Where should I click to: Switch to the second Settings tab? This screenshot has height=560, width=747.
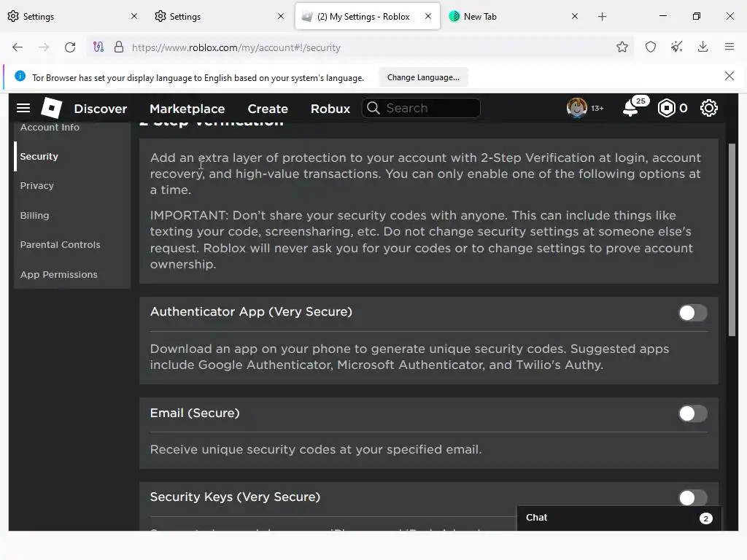pos(220,16)
